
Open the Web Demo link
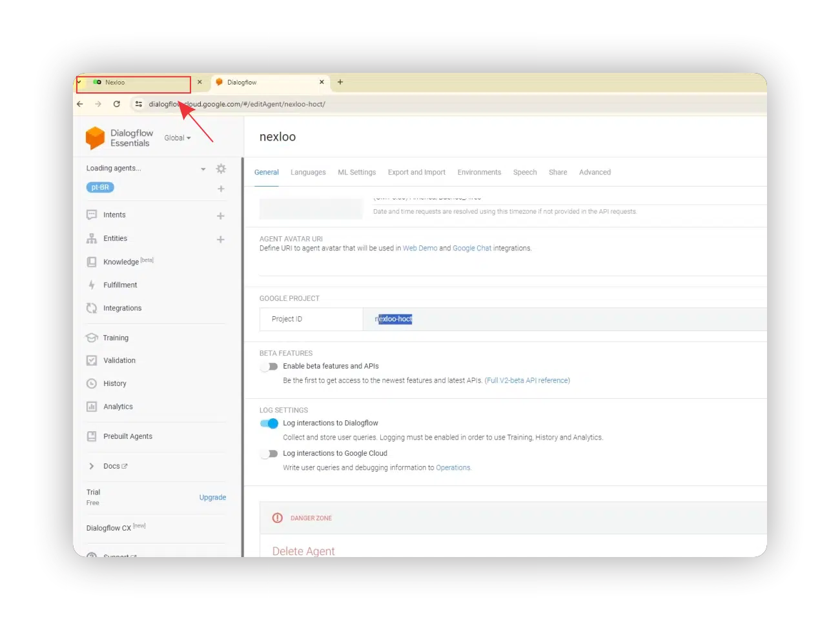click(x=420, y=249)
